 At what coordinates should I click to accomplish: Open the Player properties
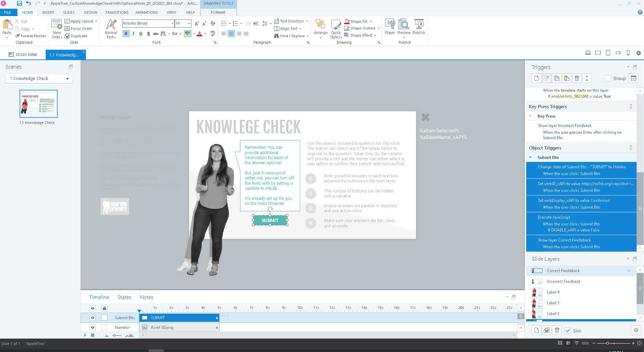tap(390, 27)
